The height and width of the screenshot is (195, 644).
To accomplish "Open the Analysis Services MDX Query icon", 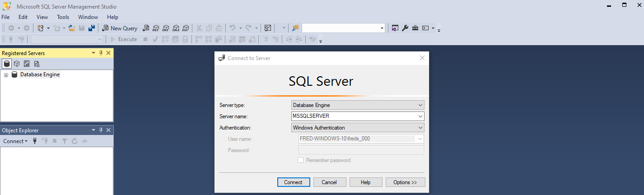I will 156,28.
